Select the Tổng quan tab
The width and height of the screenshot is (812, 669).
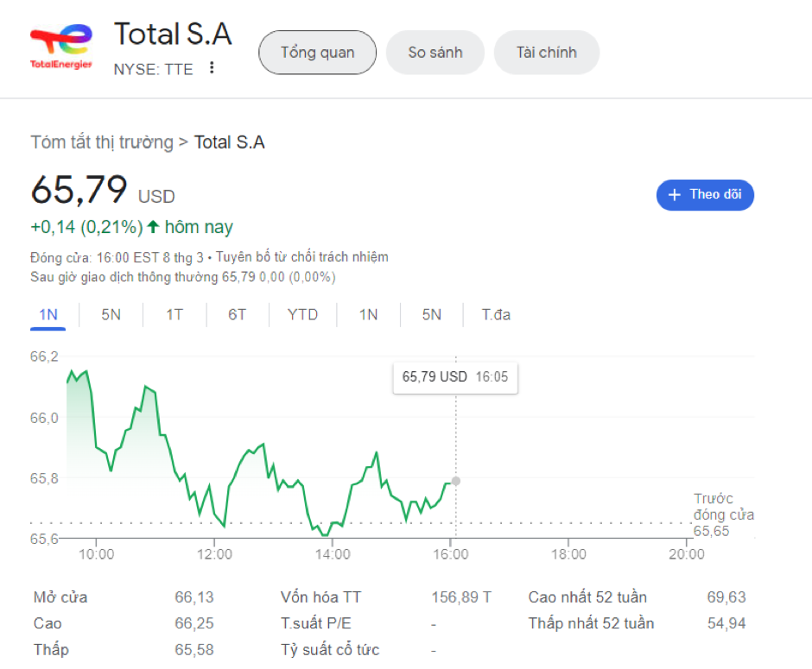point(317,53)
